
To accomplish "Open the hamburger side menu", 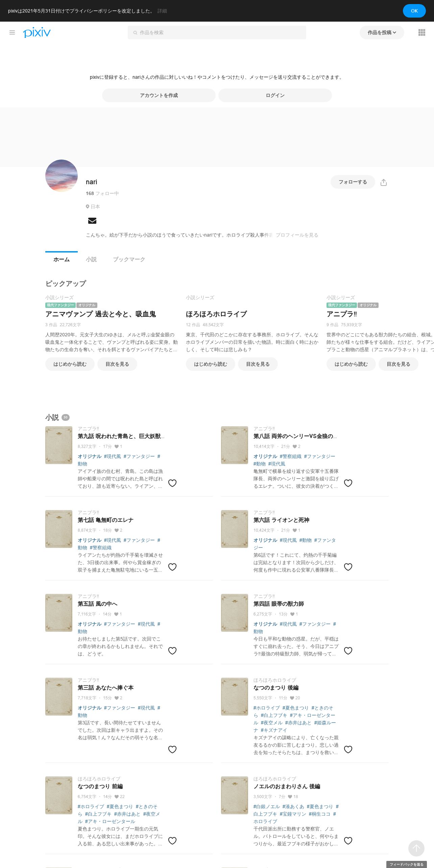I will coord(12,32).
